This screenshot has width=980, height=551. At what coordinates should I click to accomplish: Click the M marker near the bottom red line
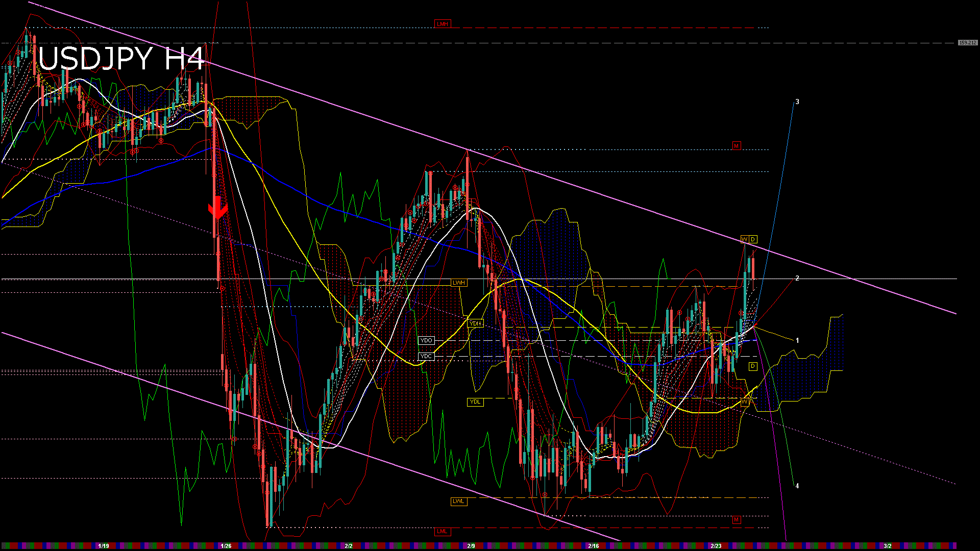(x=737, y=520)
